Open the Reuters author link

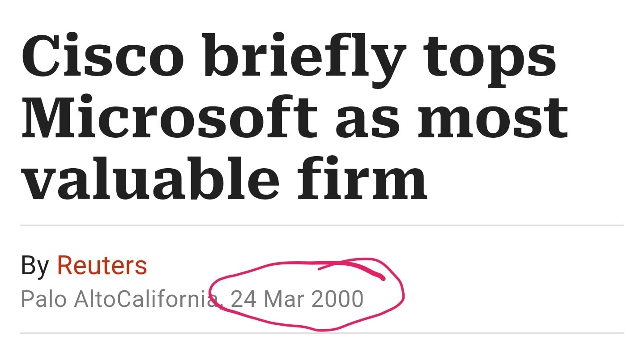(102, 266)
